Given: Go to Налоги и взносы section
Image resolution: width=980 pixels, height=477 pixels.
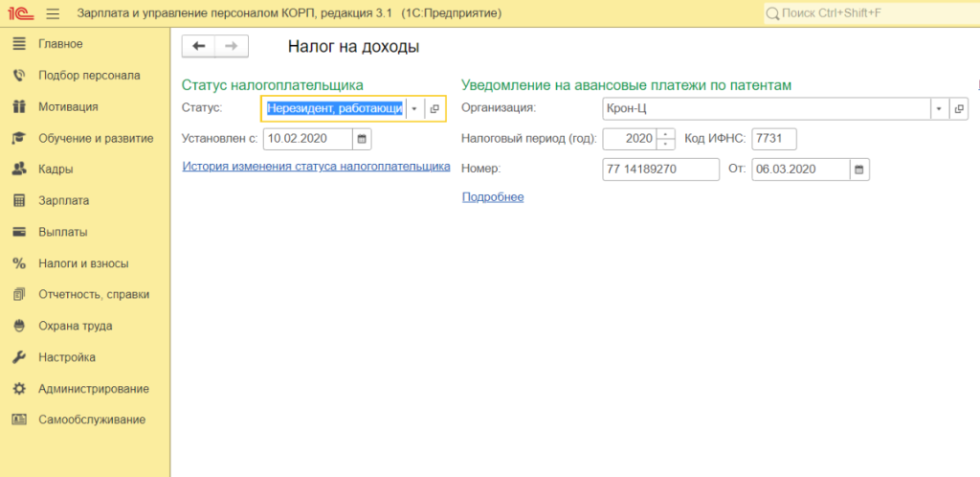Looking at the screenshot, I should 83,263.
